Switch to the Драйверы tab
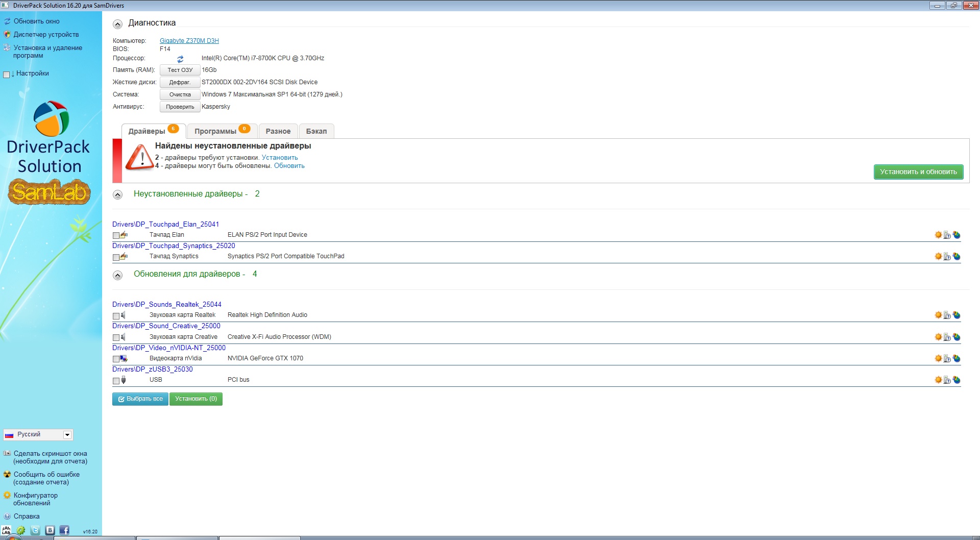This screenshot has width=980, height=540. 154,131
